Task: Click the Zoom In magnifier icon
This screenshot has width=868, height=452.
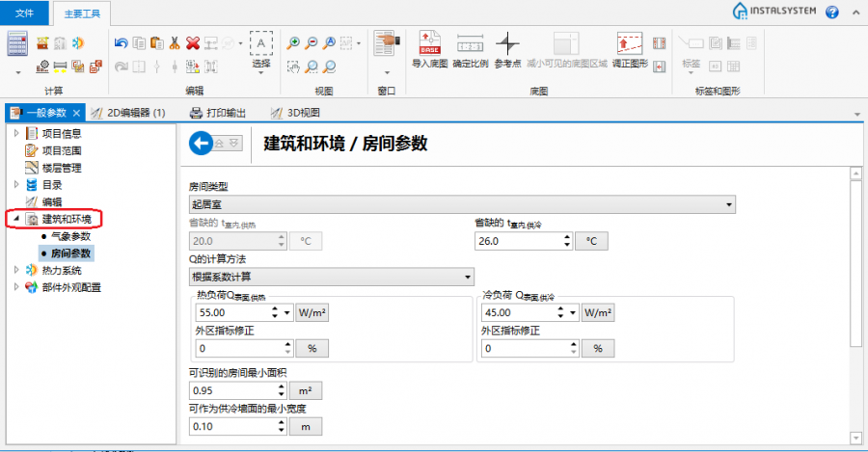Action: click(293, 42)
